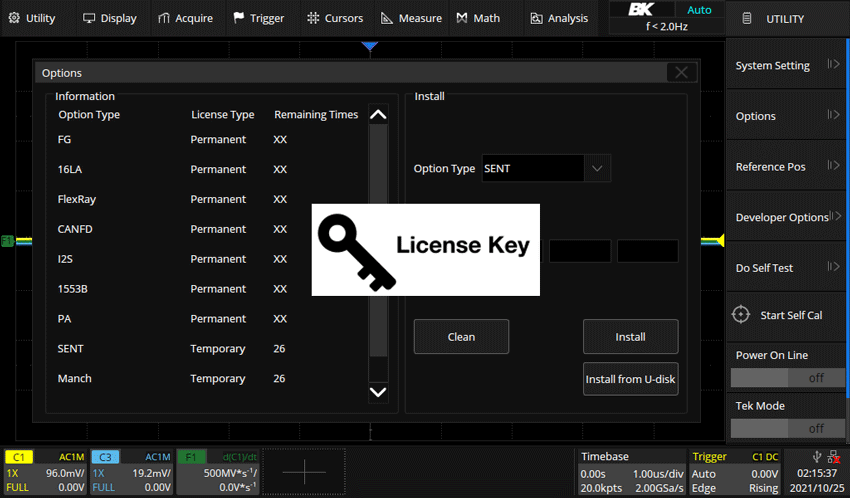Click the Start Self Cal crosshair icon

pyautogui.click(x=740, y=315)
